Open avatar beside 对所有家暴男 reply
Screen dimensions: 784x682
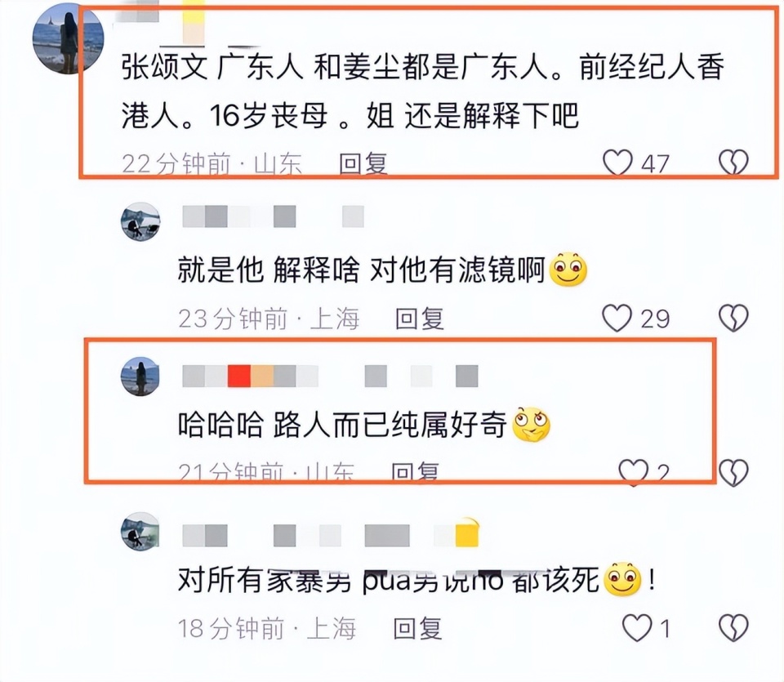pyautogui.click(x=140, y=531)
